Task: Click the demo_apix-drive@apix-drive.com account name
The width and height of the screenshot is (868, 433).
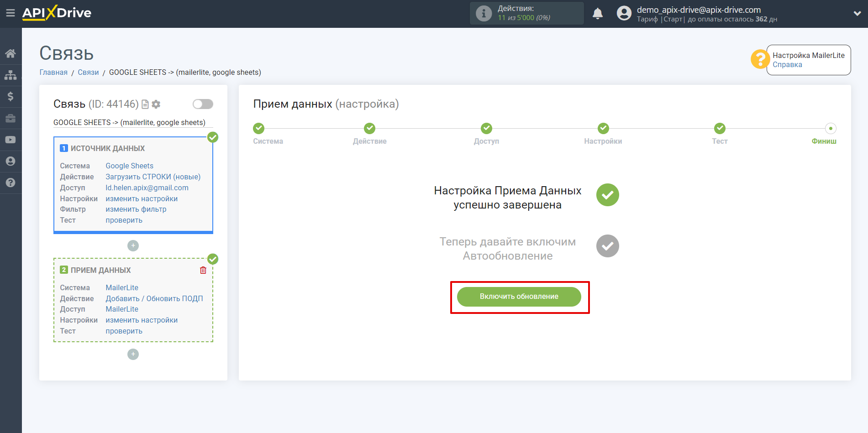Action: [699, 10]
